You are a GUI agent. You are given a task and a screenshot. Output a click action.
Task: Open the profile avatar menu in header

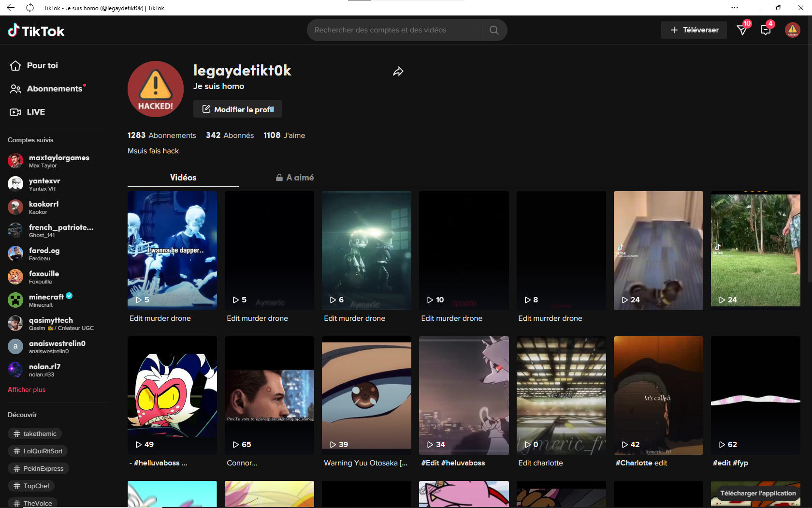(x=792, y=30)
